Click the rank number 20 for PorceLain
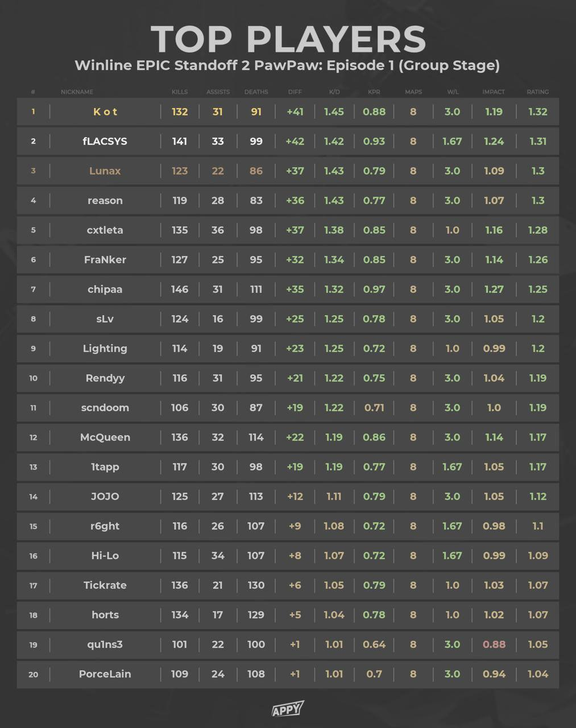Viewport: 576px width, 728px height. (33, 674)
